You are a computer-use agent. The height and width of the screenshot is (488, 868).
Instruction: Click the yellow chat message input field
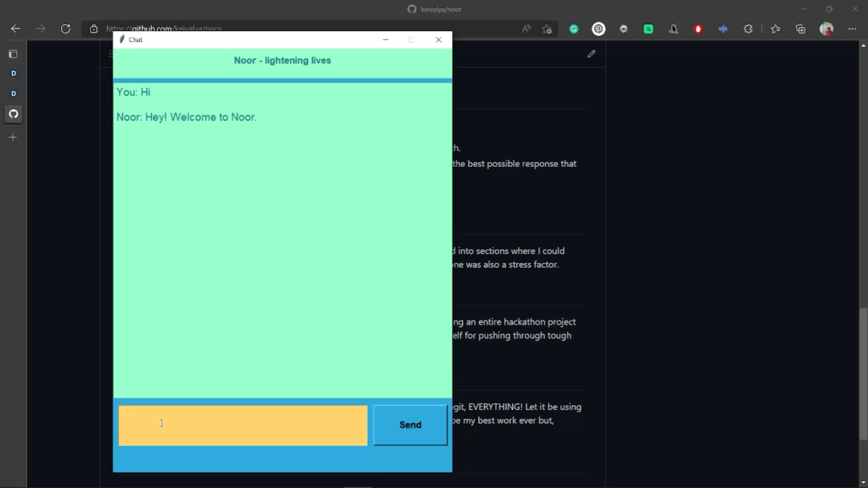(243, 425)
